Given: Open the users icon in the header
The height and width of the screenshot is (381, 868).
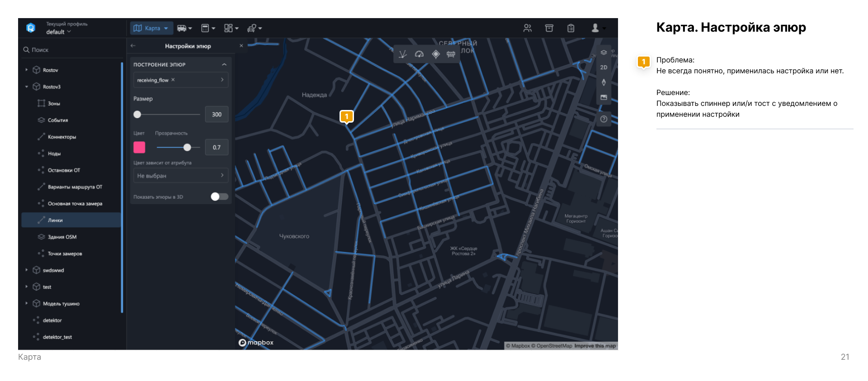Looking at the screenshot, I should pos(528,28).
